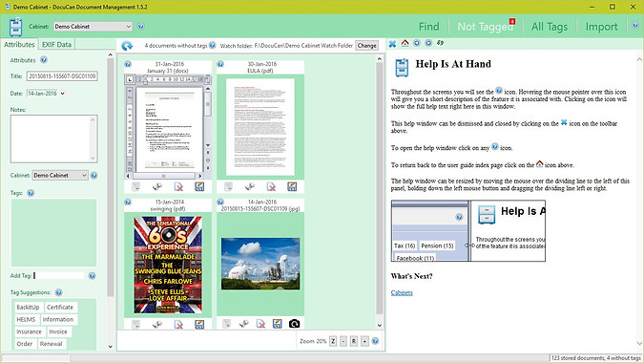The width and height of the screenshot is (644, 363).
Task: Open the All Tags view
Action: pyautogui.click(x=550, y=27)
